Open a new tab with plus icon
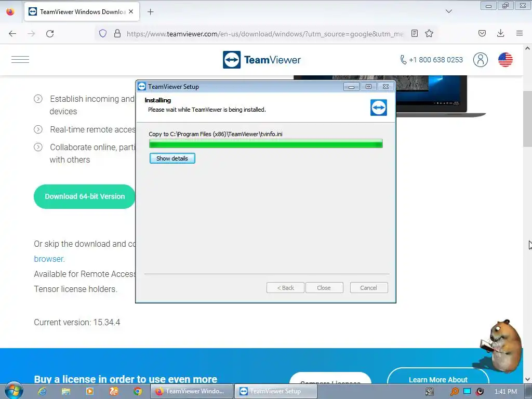This screenshot has height=399, width=532. coord(150,12)
